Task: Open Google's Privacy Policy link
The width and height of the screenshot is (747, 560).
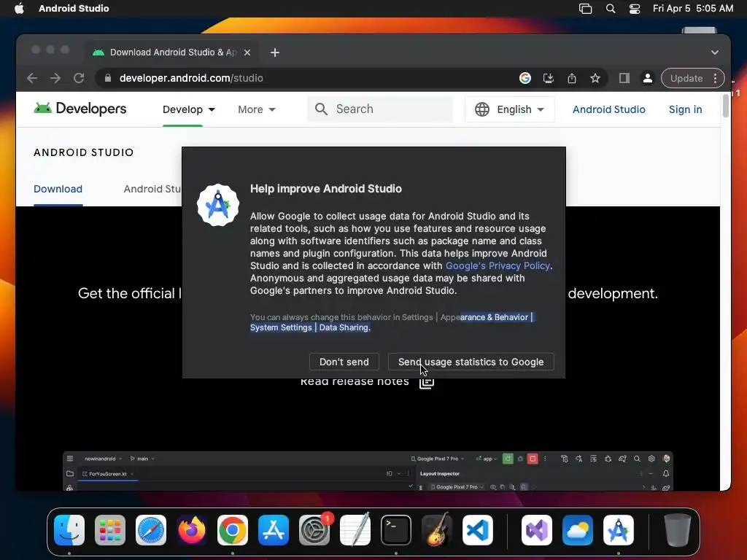Action: 498,265
